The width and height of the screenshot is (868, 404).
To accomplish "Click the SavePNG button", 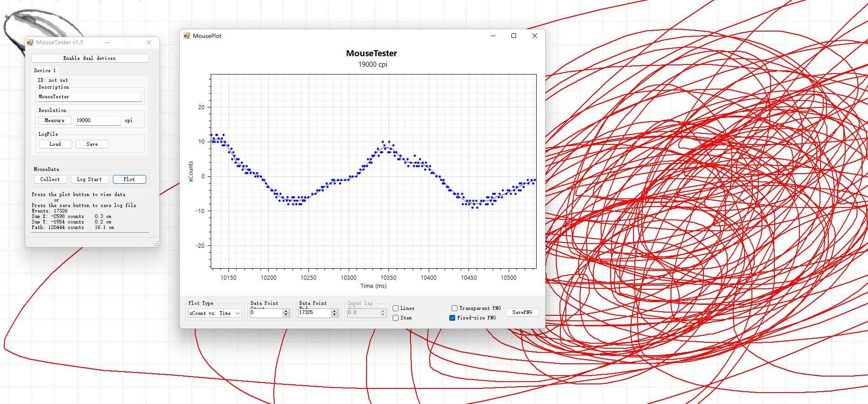I will click(x=522, y=312).
